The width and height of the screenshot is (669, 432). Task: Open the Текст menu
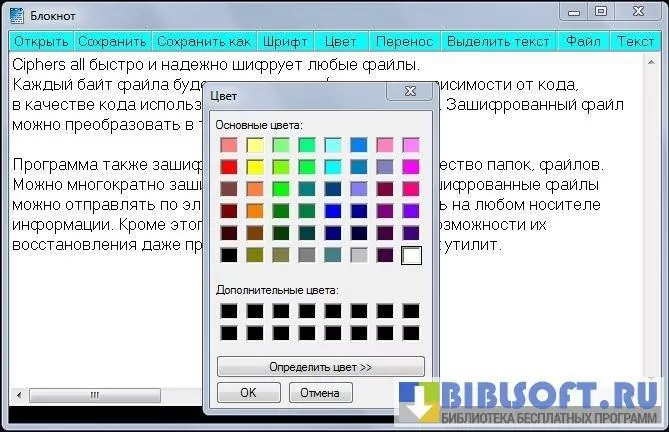click(635, 42)
